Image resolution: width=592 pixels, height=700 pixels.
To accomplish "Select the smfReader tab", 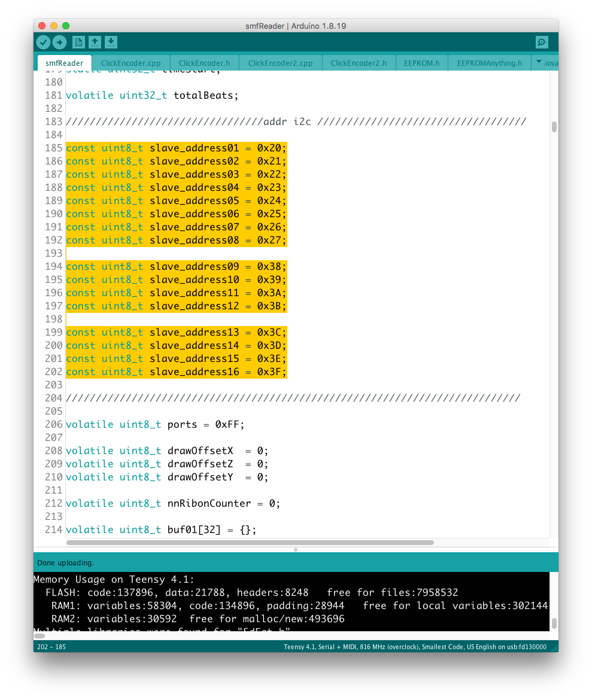I will click(x=64, y=63).
